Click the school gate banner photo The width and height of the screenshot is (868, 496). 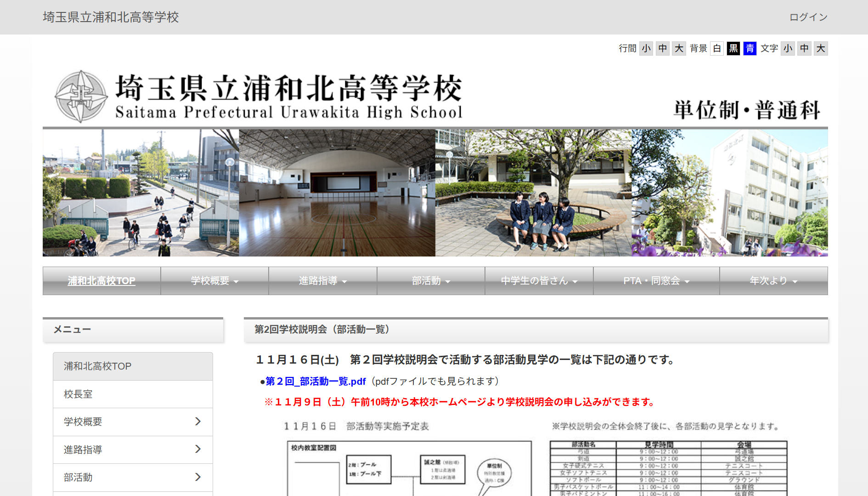click(x=141, y=193)
